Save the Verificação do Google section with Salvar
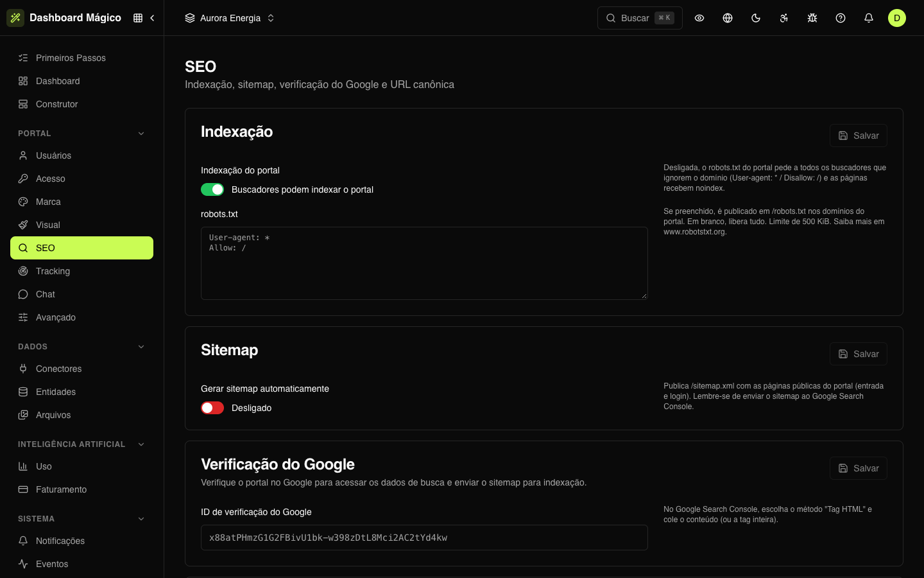Viewport: 924px width, 578px height. click(x=859, y=468)
